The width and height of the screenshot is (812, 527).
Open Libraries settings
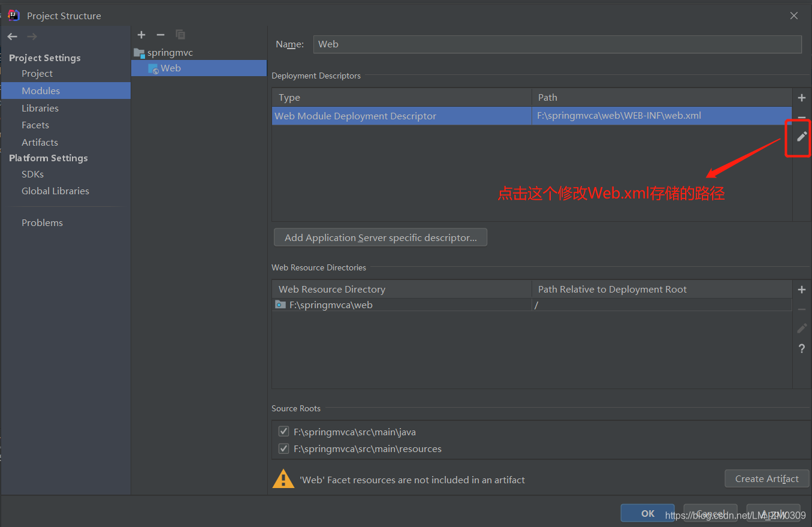point(40,108)
